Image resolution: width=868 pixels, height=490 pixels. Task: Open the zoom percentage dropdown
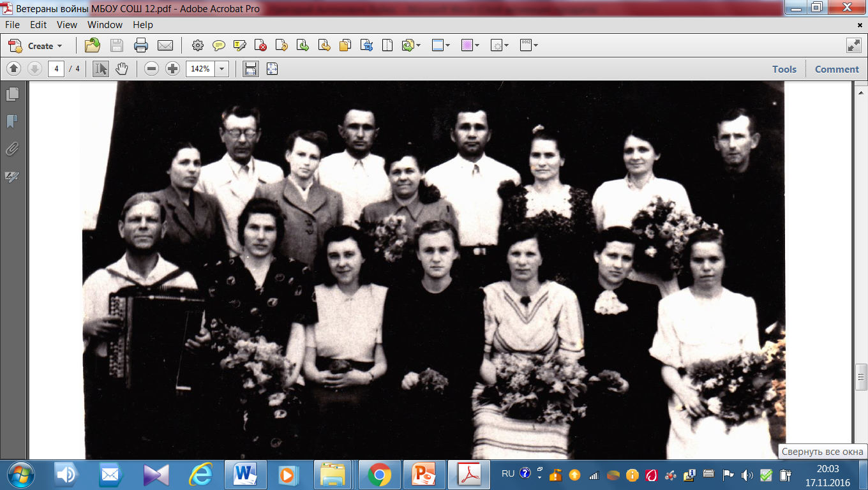click(x=222, y=69)
